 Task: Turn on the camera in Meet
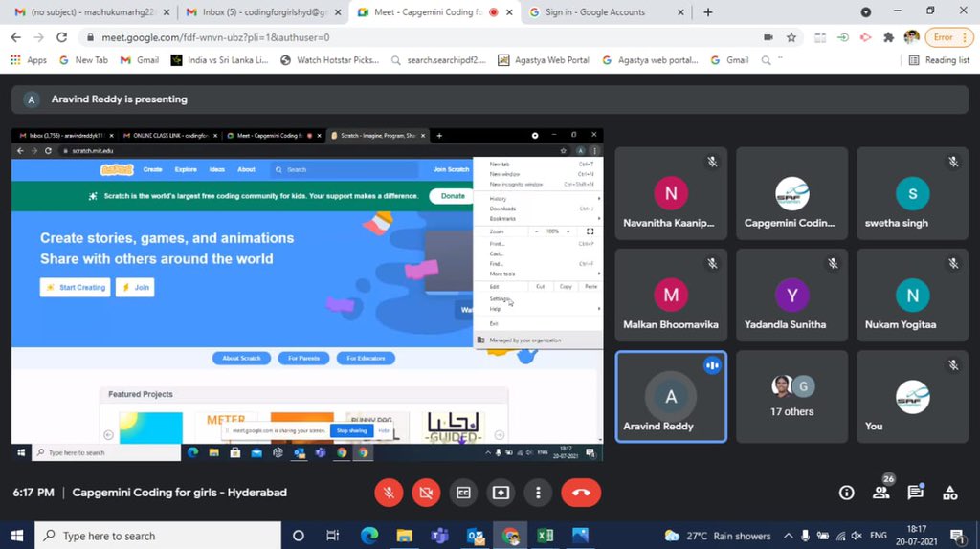click(x=426, y=493)
